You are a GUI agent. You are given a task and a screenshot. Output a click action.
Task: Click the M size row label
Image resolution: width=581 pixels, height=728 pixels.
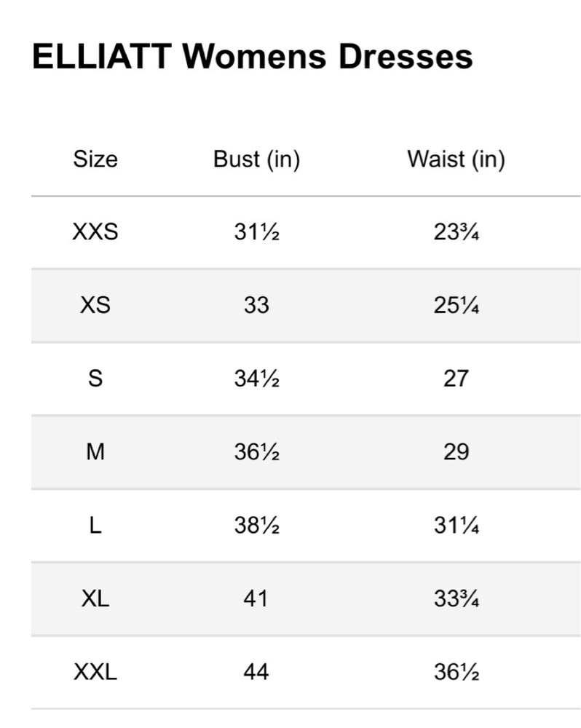[95, 452]
